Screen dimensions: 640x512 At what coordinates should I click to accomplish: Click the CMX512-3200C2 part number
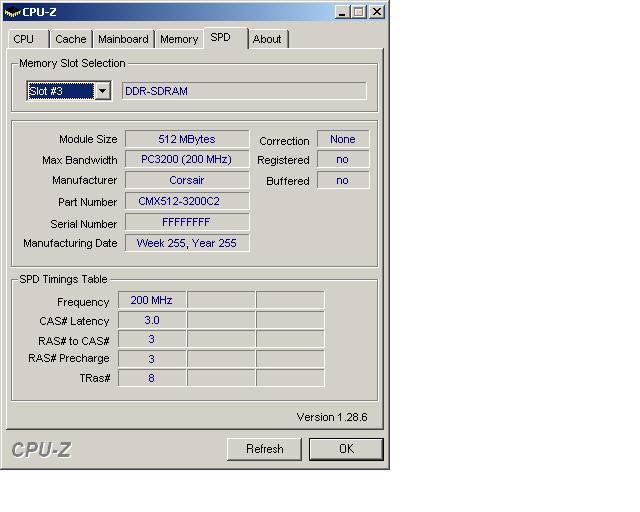pos(187,201)
